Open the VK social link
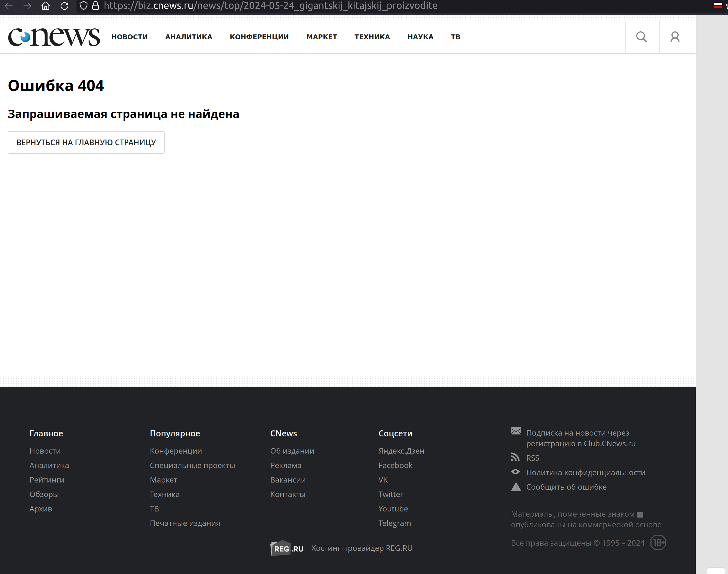The image size is (728, 574). pos(383,480)
